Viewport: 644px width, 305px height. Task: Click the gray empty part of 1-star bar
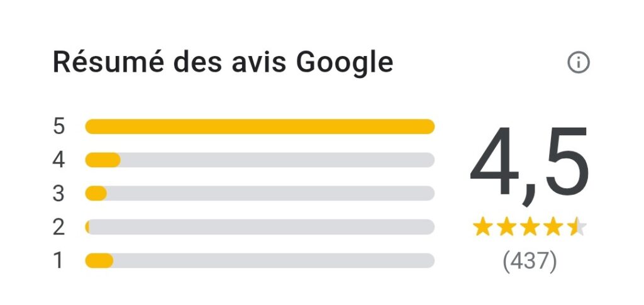point(274,260)
